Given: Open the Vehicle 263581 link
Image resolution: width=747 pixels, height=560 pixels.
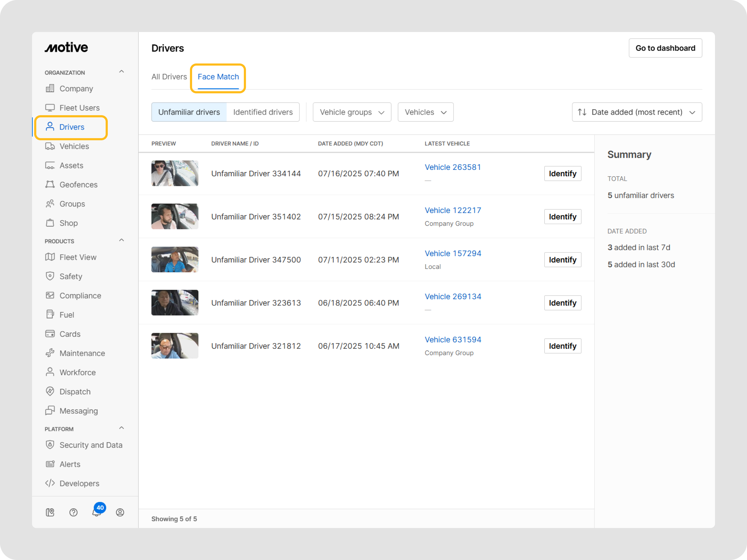Looking at the screenshot, I should coord(453,167).
